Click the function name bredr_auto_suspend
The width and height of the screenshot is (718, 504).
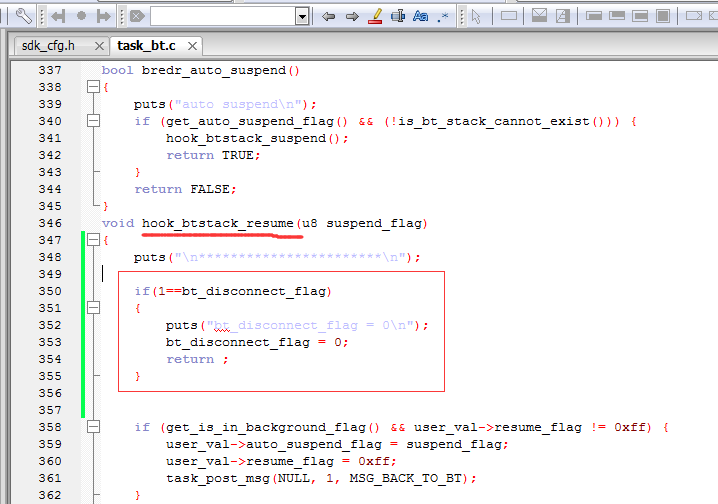[214, 70]
